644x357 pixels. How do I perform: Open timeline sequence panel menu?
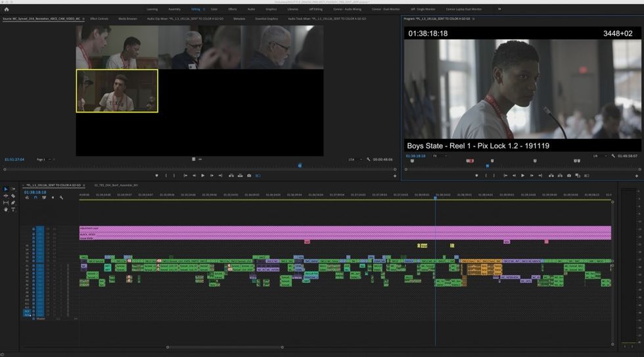coord(84,185)
